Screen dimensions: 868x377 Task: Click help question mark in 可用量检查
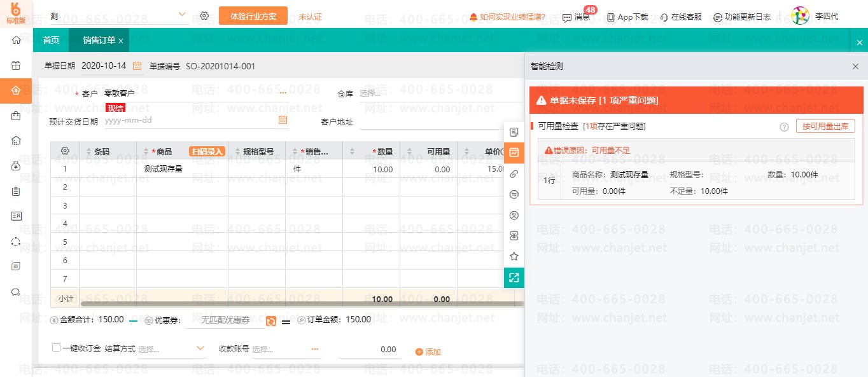click(784, 127)
